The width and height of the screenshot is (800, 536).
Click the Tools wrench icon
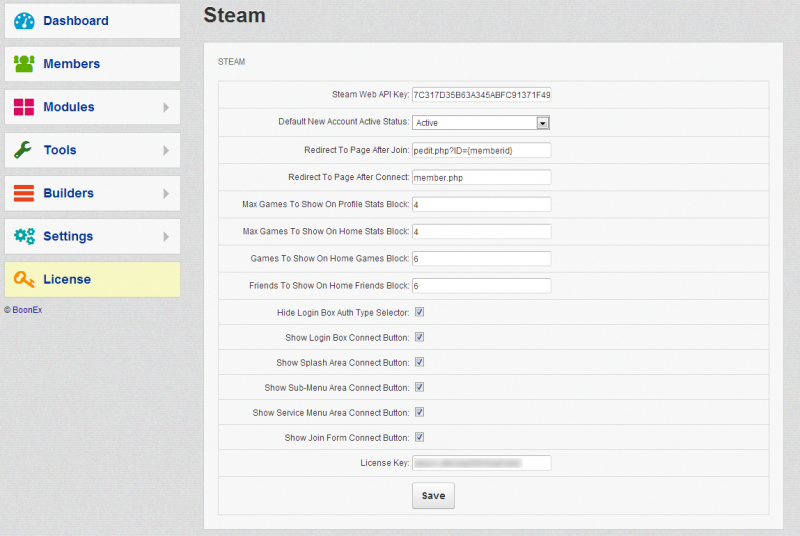24,150
